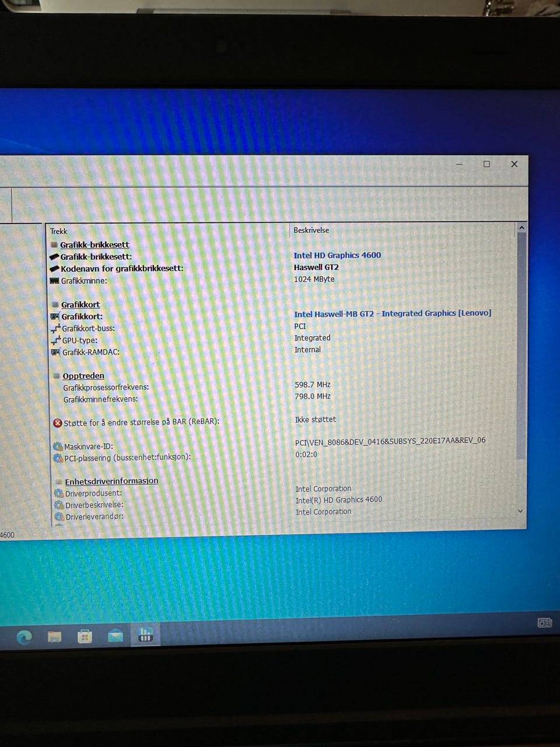Click the scrollbar up arrow in the list
Image resolution: width=560 pixels, height=747 pixels.
(x=521, y=228)
